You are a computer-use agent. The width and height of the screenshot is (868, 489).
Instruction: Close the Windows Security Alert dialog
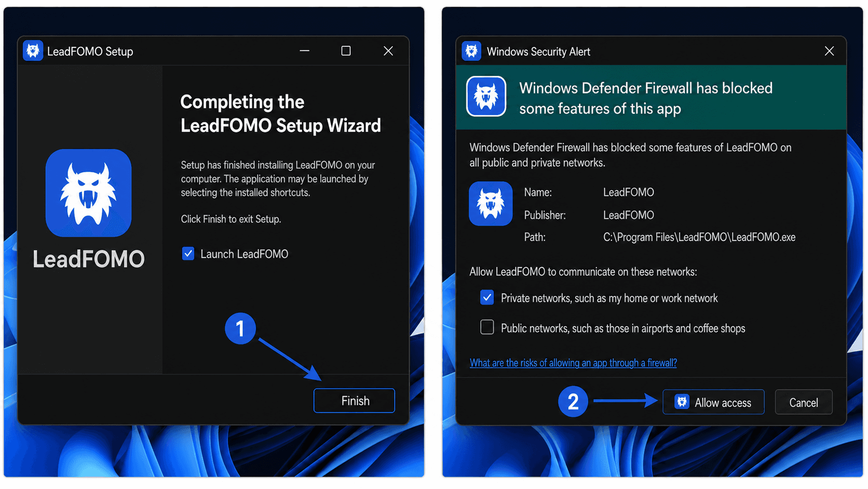[x=829, y=51]
